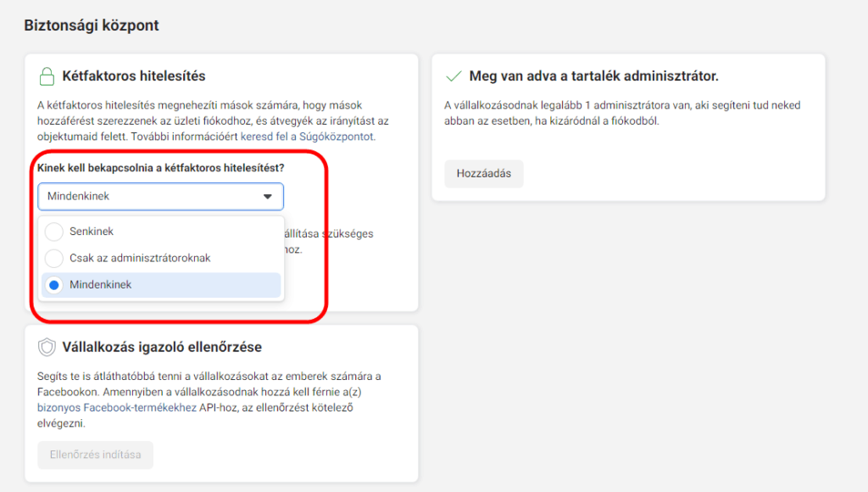The height and width of the screenshot is (492, 868).
Task: Collapse the list using the dropdown caret arrow
Action: [268, 197]
